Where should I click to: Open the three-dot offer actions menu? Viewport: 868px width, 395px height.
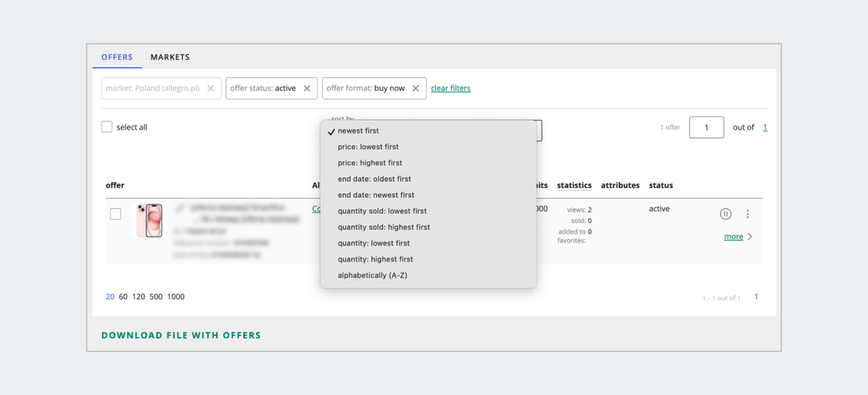click(748, 214)
